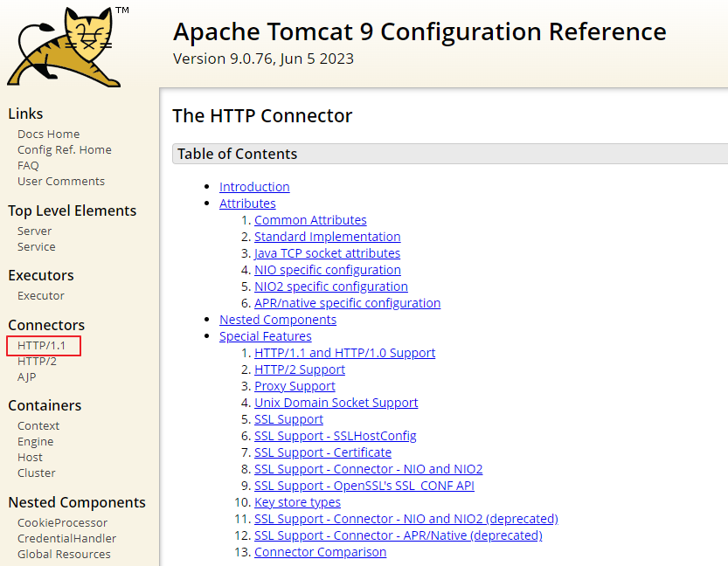Click the Connectors sidebar heading

point(46,325)
